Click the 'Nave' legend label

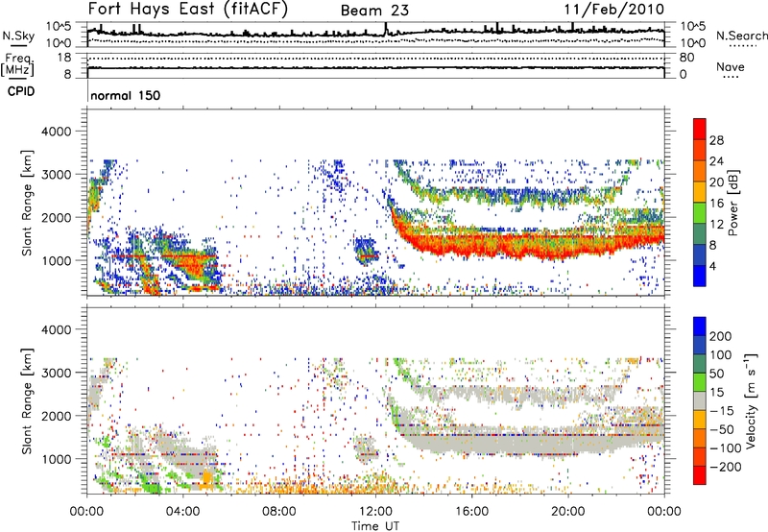[x=731, y=66]
